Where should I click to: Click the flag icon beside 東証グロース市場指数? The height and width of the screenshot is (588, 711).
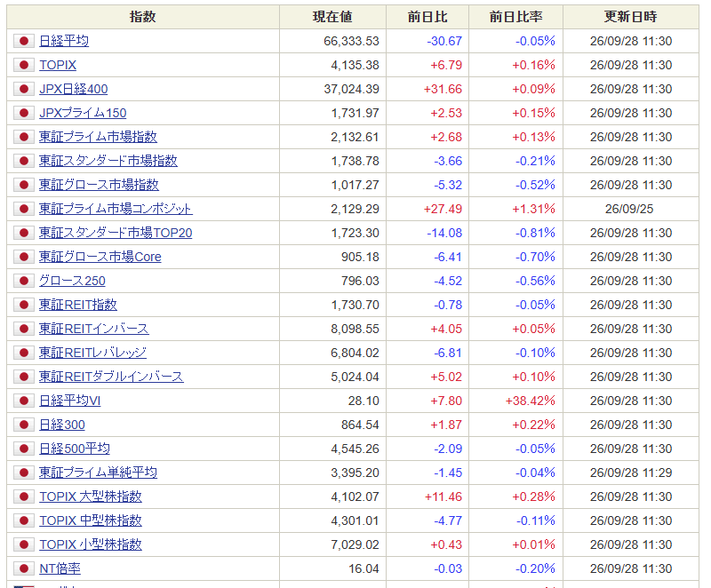tap(24, 186)
